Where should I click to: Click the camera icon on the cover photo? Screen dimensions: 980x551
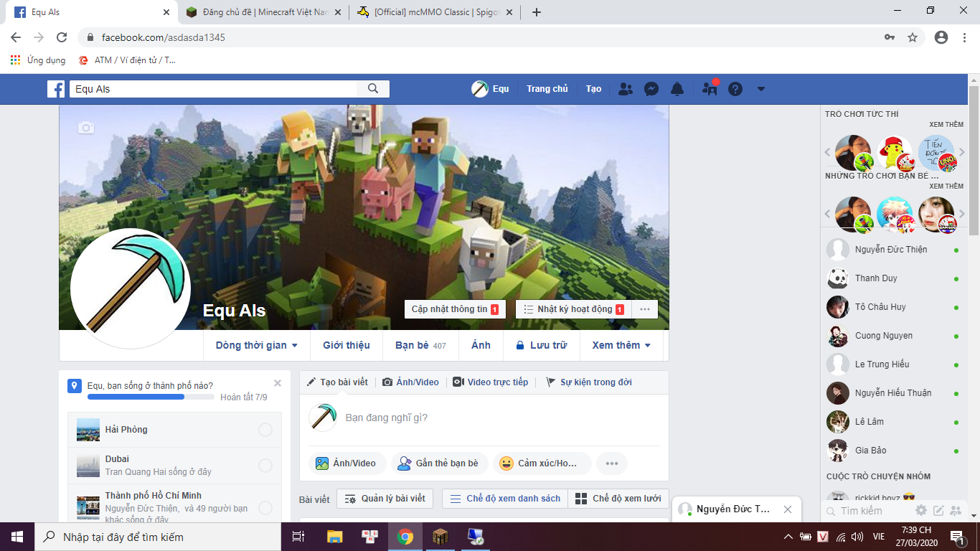tap(86, 128)
